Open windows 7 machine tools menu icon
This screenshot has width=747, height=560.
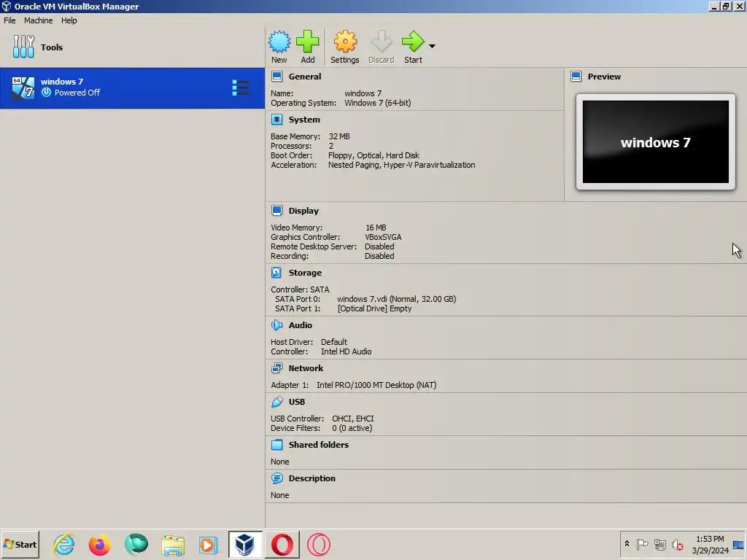pos(241,88)
